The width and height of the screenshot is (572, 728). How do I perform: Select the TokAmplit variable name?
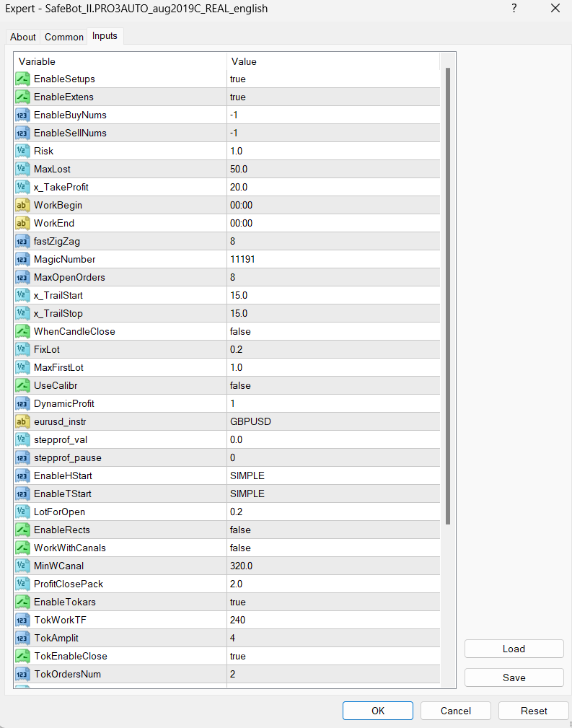[x=56, y=638]
